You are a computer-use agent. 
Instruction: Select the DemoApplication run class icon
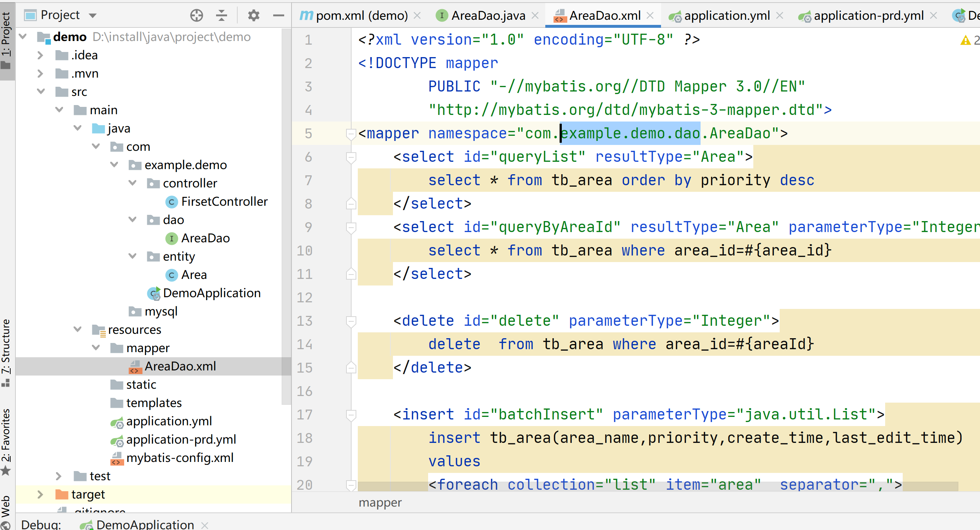tap(154, 293)
